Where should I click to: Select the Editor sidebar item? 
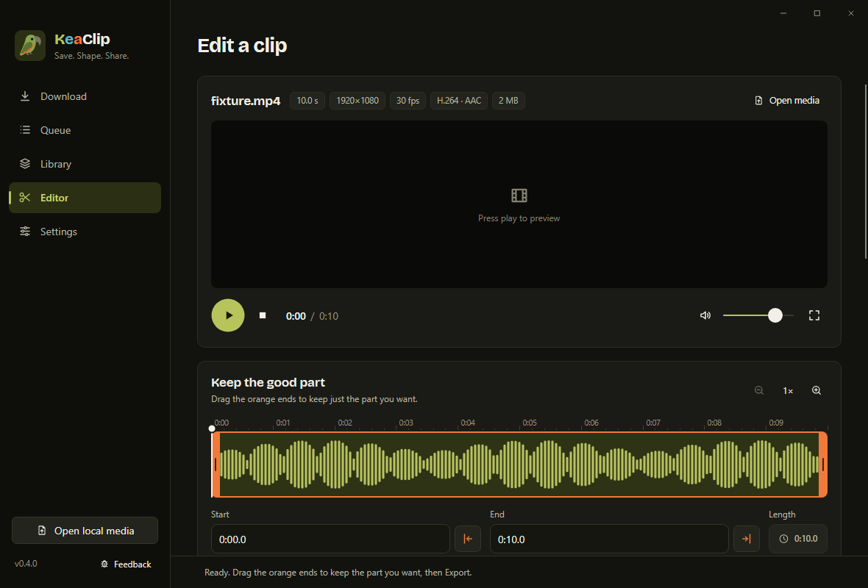tap(85, 198)
